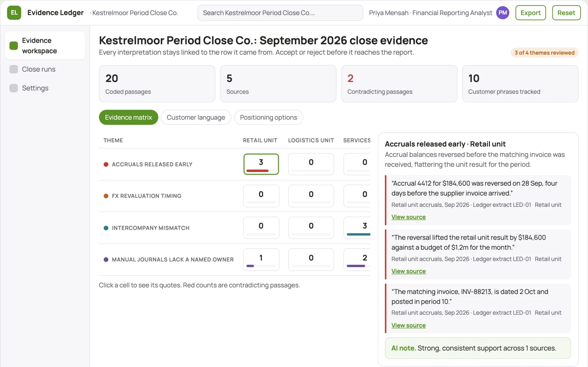Click the 20 Coded passages card
The height and width of the screenshot is (367, 588).
tap(157, 84)
